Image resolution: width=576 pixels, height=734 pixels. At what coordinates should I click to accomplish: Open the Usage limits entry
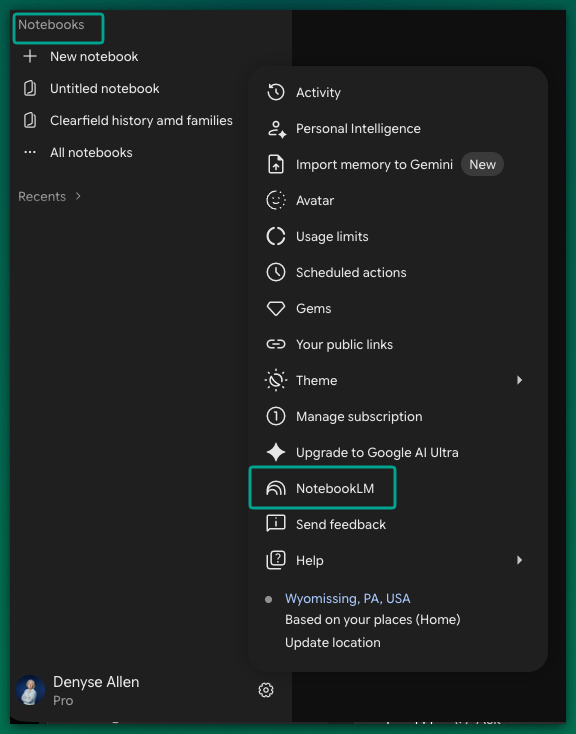398,236
